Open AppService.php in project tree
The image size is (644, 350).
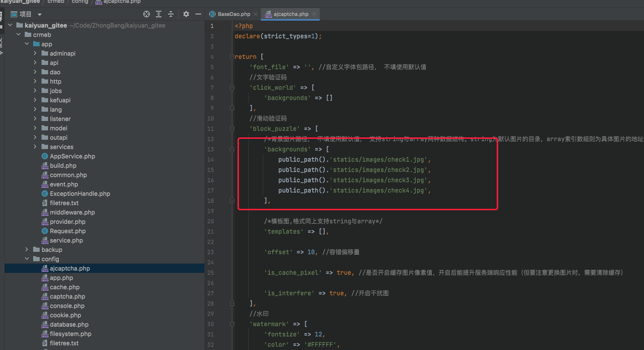(x=72, y=156)
